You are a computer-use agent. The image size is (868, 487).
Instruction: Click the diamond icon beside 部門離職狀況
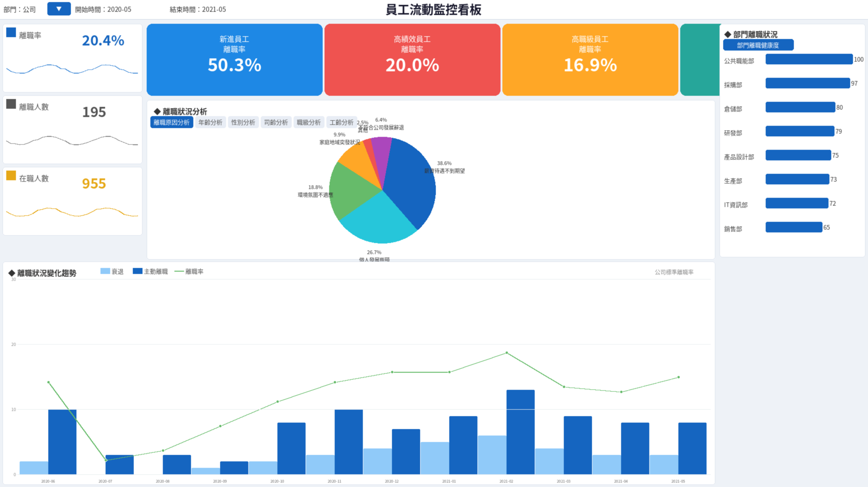(728, 35)
